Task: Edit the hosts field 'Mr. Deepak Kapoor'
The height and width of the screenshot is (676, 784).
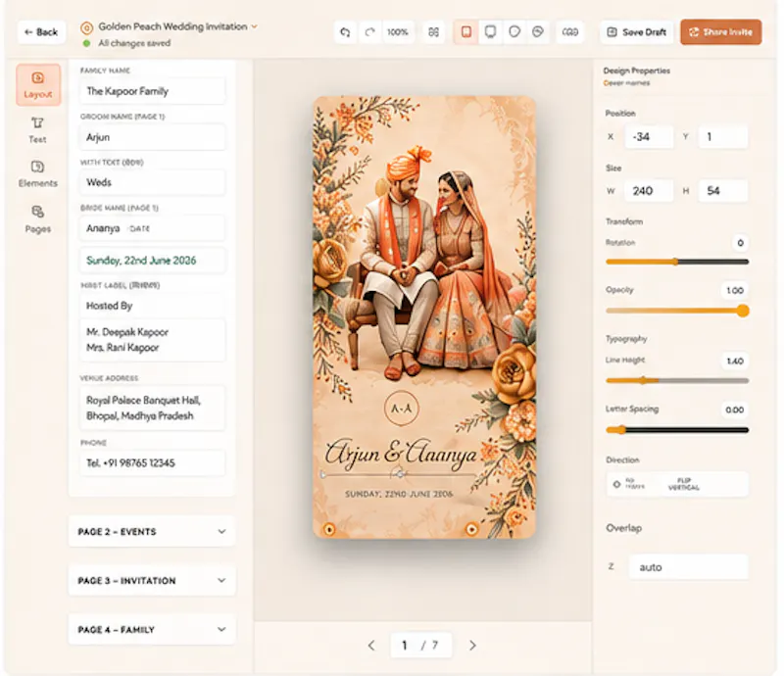Action: coord(152,340)
